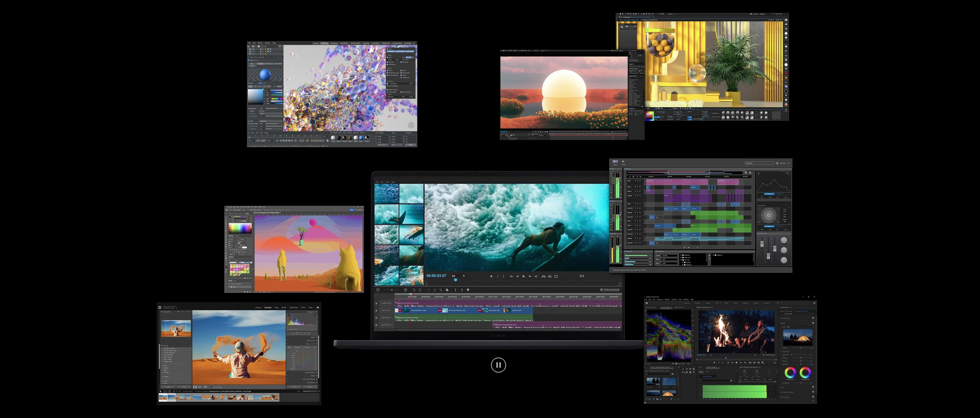The width and height of the screenshot is (980, 418).
Task: Click the zoom-in plus icon on the timeline toolbar
Action: click(405, 290)
